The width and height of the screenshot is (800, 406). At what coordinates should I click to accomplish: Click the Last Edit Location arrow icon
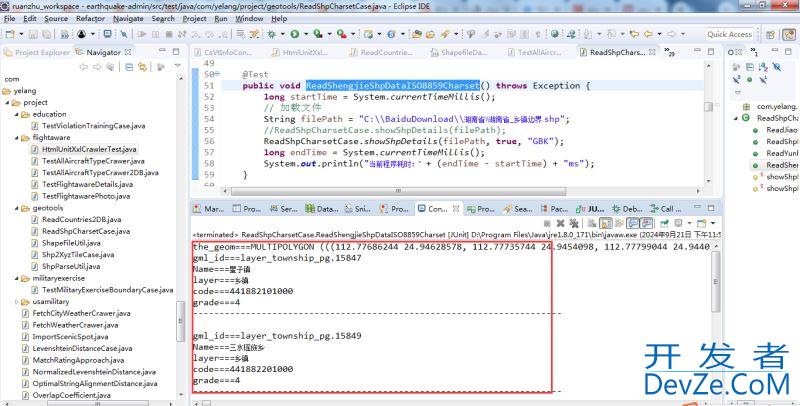tap(634, 34)
